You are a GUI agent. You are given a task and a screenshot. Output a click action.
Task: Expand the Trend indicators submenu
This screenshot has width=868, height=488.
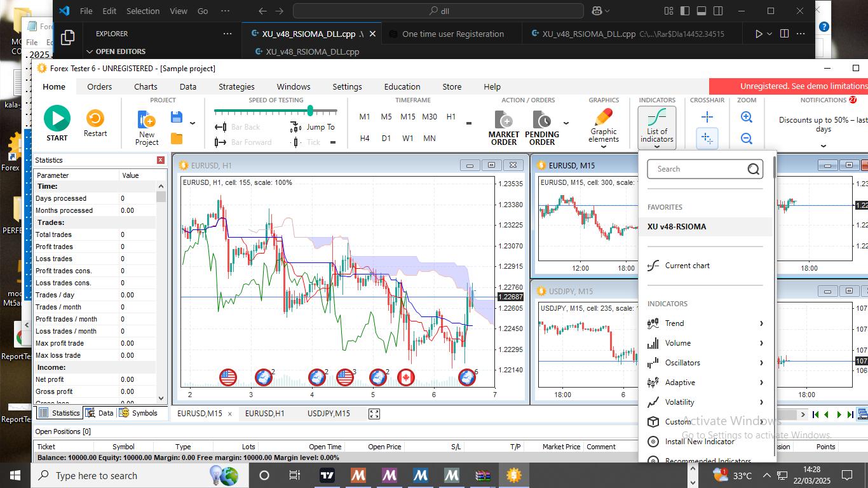click(705, 323)
